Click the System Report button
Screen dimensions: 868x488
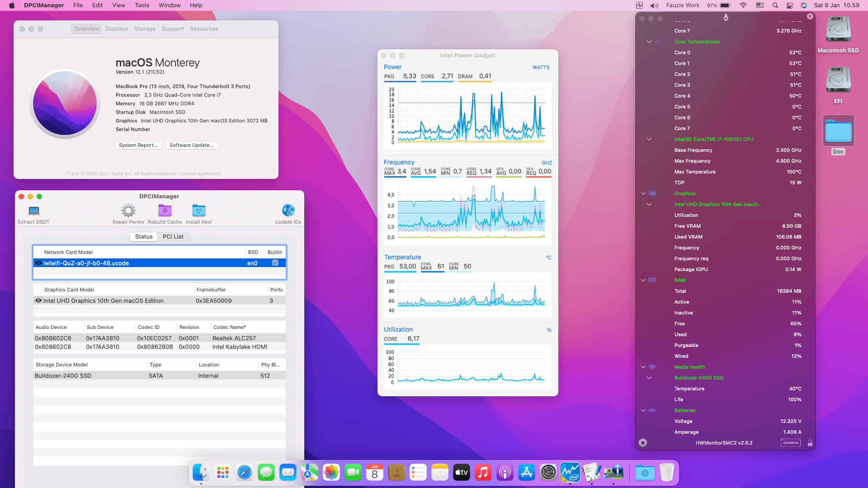coord(138,145)
